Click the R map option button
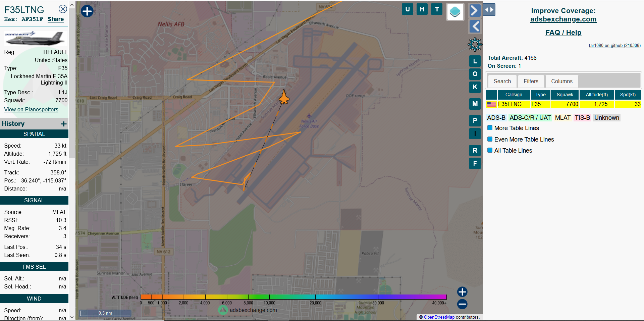The width and height of the screenshot is (644, 321). [x=475, y=150]
